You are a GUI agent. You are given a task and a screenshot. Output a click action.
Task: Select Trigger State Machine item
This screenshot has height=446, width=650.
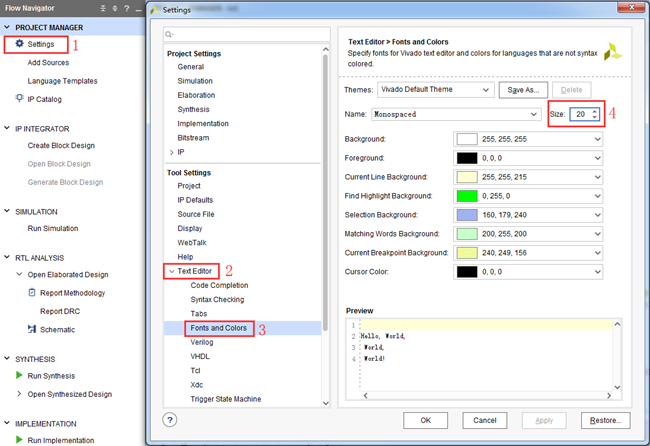pyautogui.click(x=226, y=399)
